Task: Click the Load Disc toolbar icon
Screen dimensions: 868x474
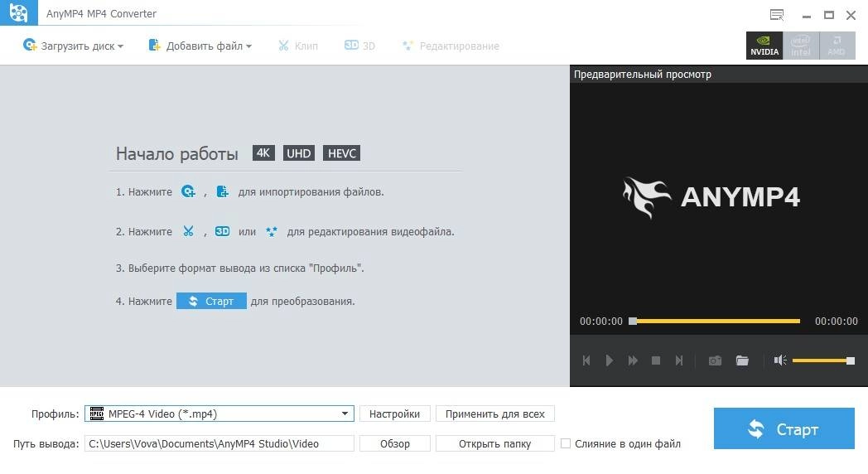Action: 29,45
